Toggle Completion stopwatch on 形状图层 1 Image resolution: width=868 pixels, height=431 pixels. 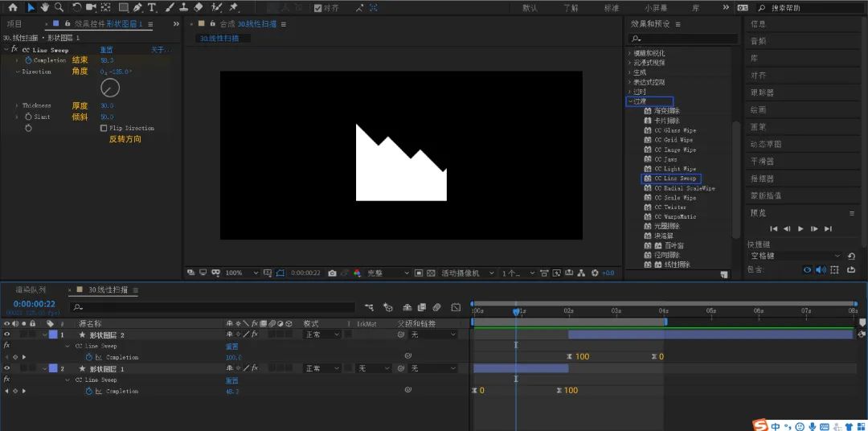coord(88,391)
